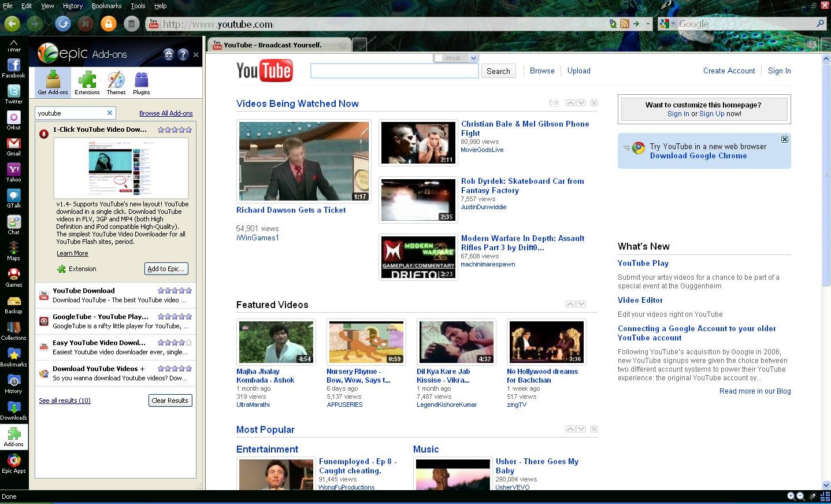Open Games from the sidebar
Viewport: 831px width, 504px height.
[13, 277]
